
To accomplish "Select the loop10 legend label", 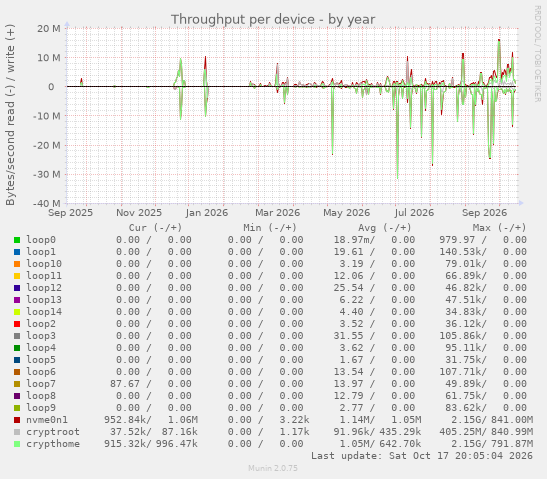I will (44, 264).
